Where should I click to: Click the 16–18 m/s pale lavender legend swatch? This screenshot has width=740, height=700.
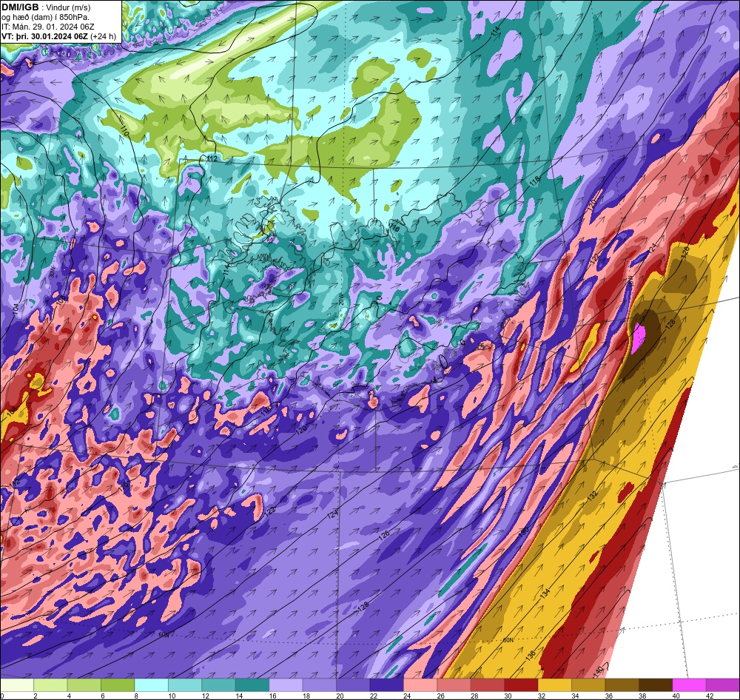pyautogui.click(x=286, y=685)
